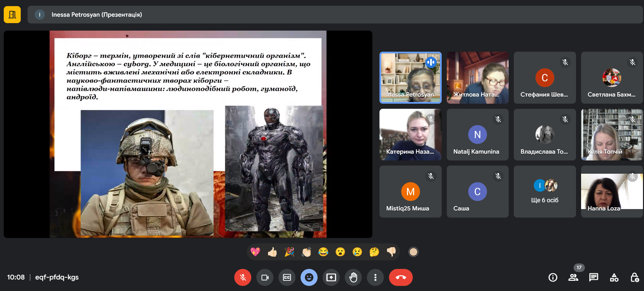
Task: Leave the call
Action: [x=401, y=277]
